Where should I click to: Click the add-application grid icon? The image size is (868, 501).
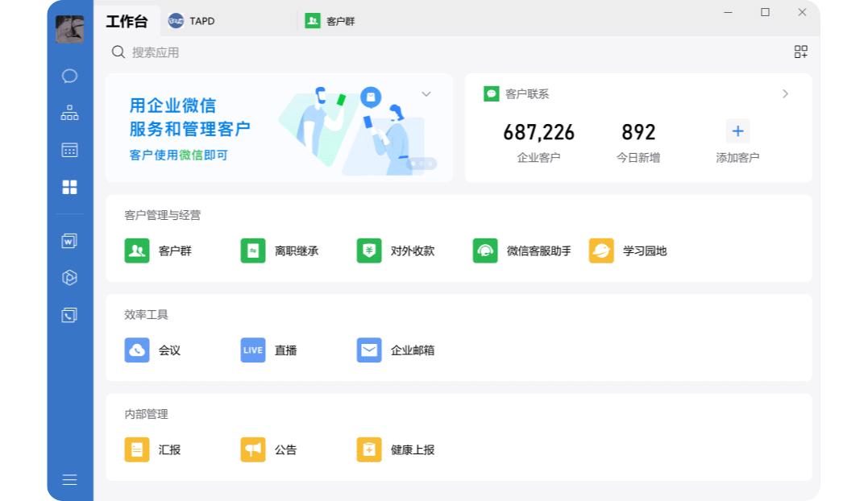[800, 52]
